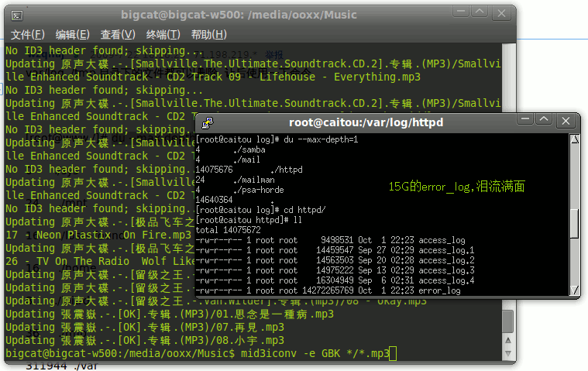
Task: Click the '07.再見.mp3' updating line
Action: pyautogui.click(x=145, y=327)
